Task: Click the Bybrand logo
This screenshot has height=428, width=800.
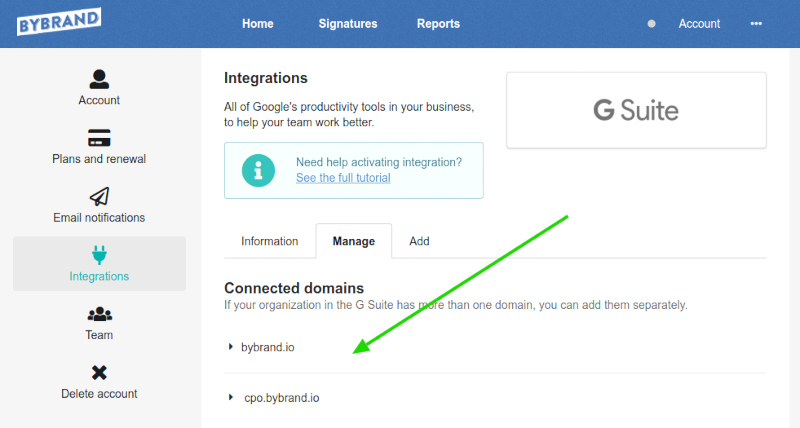Action: pyautogui.click(x=59, y=21)
